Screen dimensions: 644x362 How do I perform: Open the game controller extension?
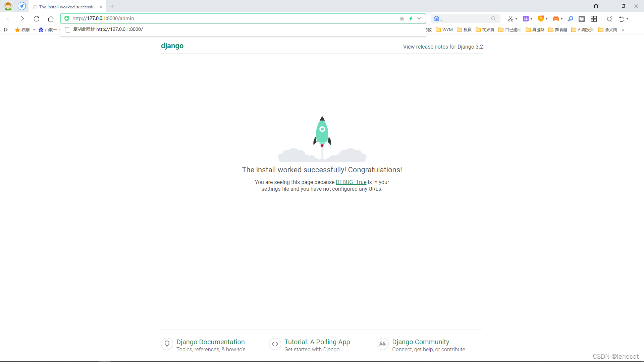[556, 19]
